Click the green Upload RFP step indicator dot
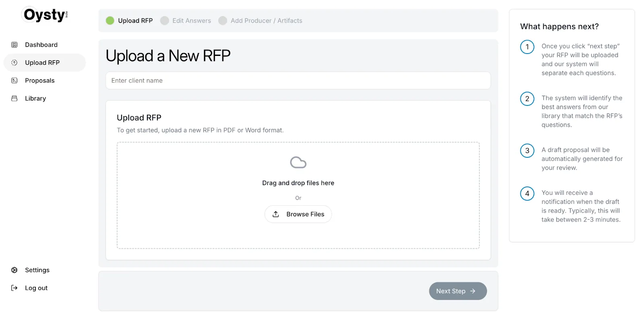 (x=110, y=21)
